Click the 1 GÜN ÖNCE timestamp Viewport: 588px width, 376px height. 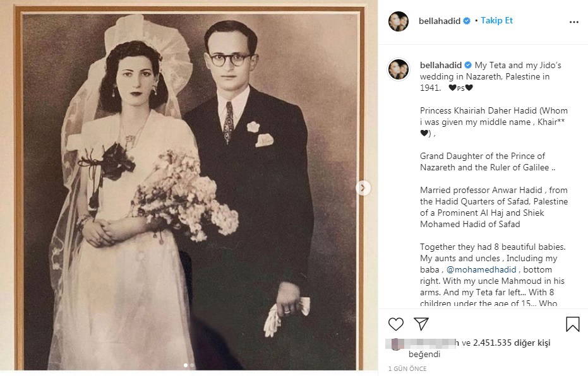(407, 368)
